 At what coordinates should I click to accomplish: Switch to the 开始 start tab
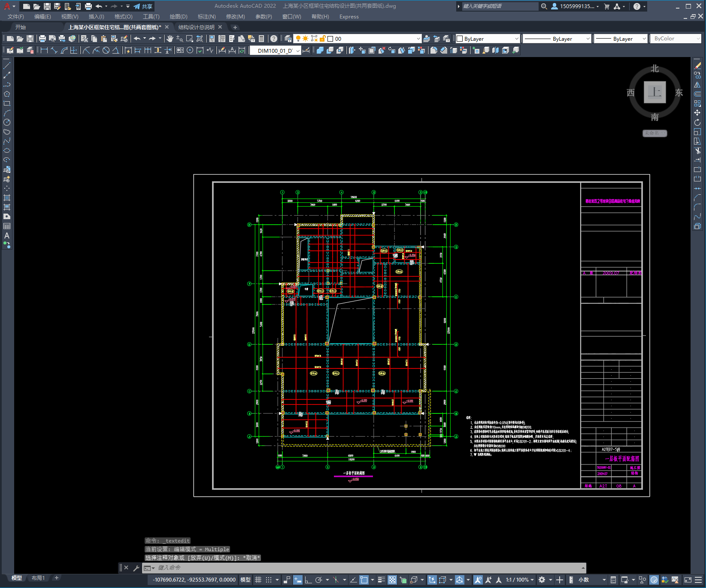coord(21,27)
